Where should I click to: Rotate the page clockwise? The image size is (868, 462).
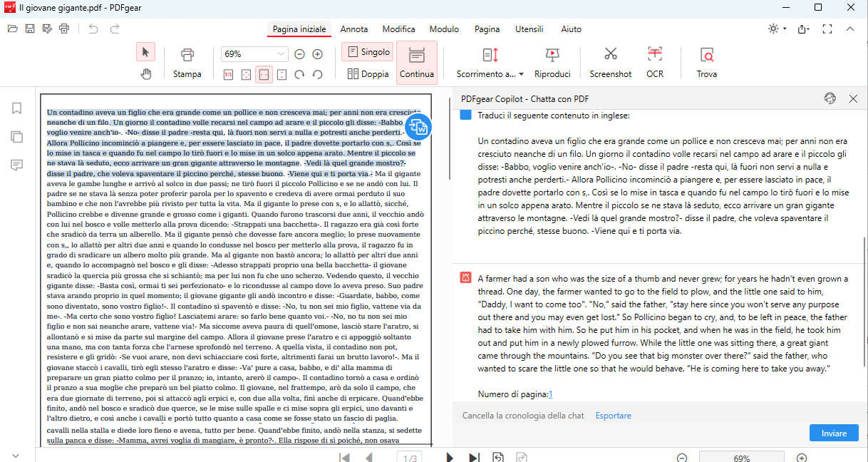pyautogui.click(x=299, y=74)
